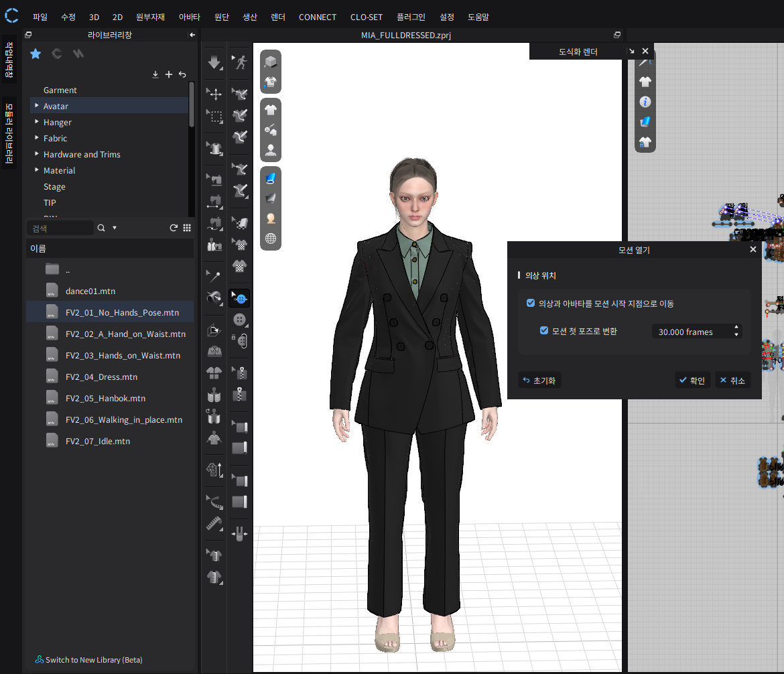
Task: Click the Simulate down-arrow tool icon
Action: pyautogui.click(x=214, y=63)
